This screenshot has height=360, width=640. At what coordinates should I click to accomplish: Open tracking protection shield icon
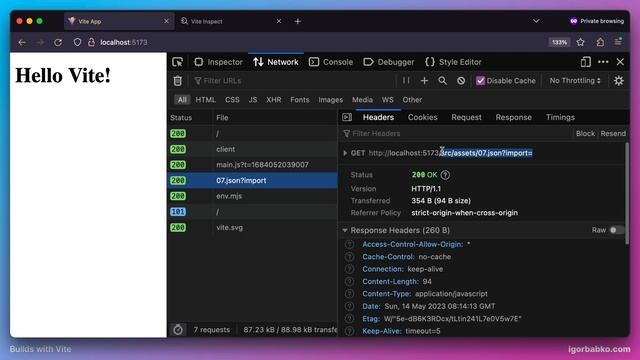(x=77, y=42)
